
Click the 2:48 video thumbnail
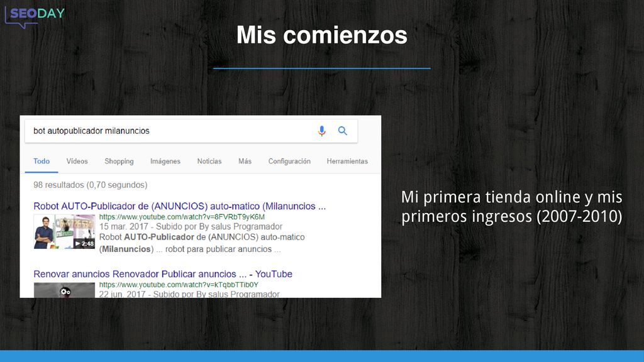click(65, 231)
